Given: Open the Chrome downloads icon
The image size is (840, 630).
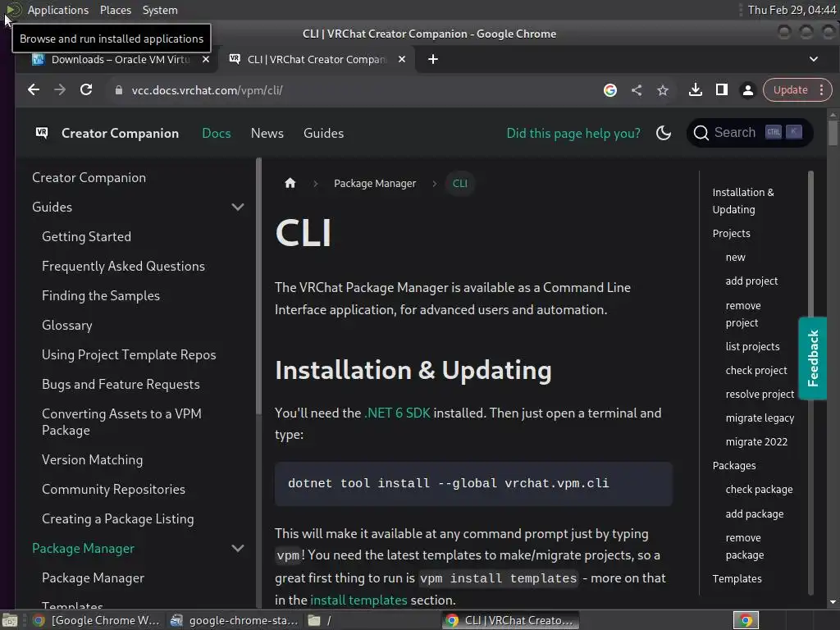Looking at the screenshot, I should click(696, 90).
